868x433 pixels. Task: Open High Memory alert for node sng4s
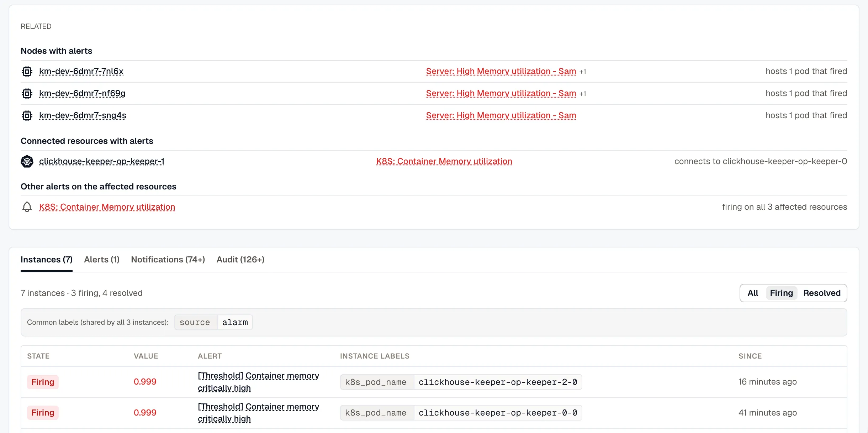tap(501, 115)
